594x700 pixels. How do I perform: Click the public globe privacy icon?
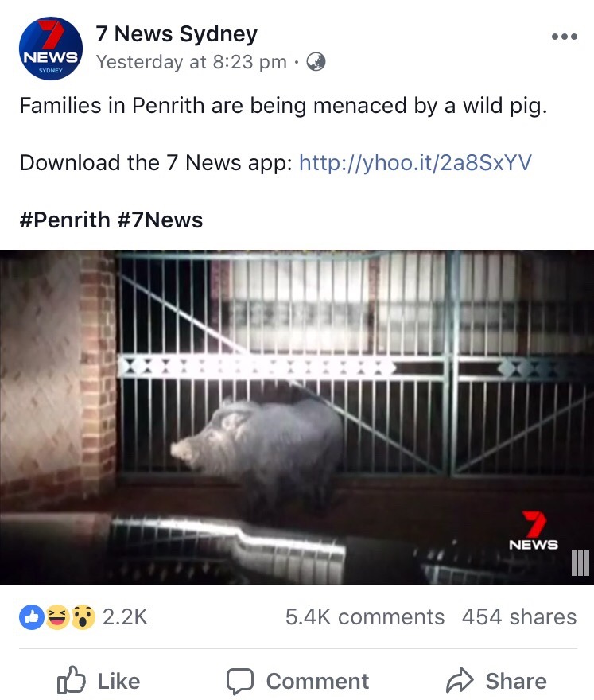point(316,62)
